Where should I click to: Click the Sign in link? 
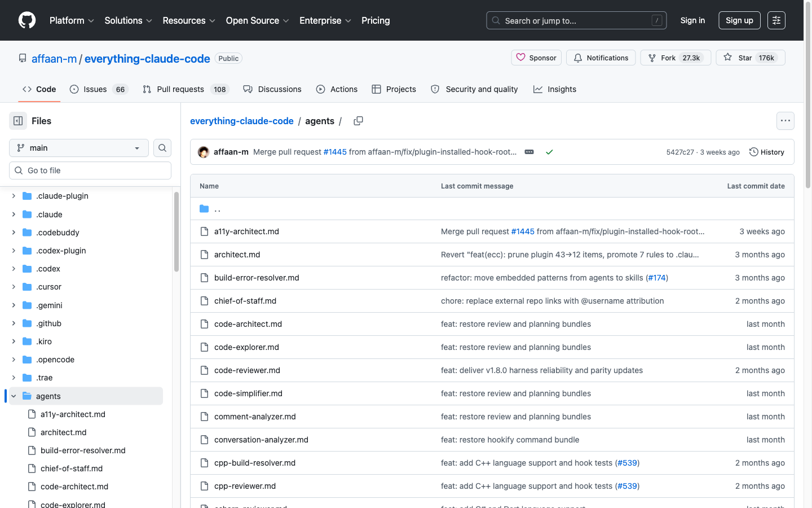coord(692,20)
